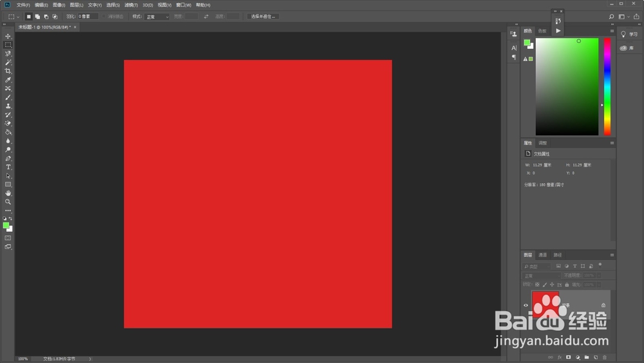Open the Color panel options menu
The width and height of the screenshot is (644, 363).
pyautogui.click(x=612, y=31)
